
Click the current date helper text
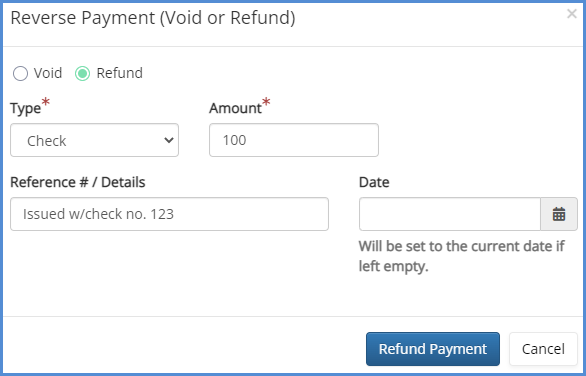(x=462, y=256)
